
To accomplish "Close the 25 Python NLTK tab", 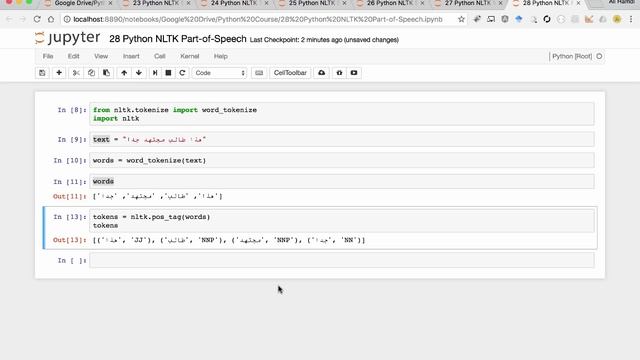I will pos(344,3).
